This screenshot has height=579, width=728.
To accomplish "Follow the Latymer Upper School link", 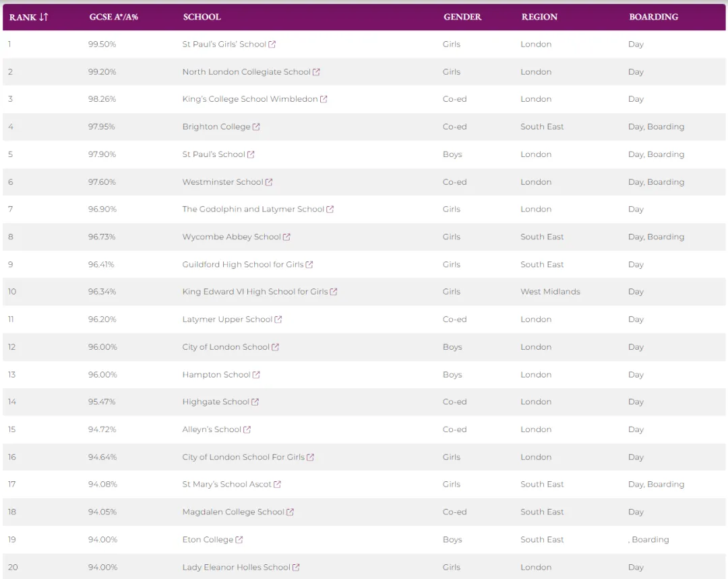I will click(x=227, y=319).
